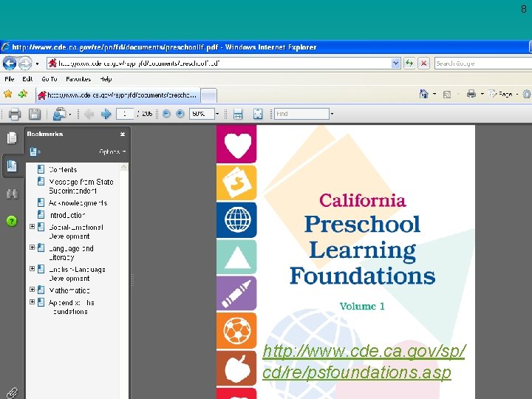Open the Search binoculars panel icon
Viewport: 532px width, 399px height.
pos(12,194)
